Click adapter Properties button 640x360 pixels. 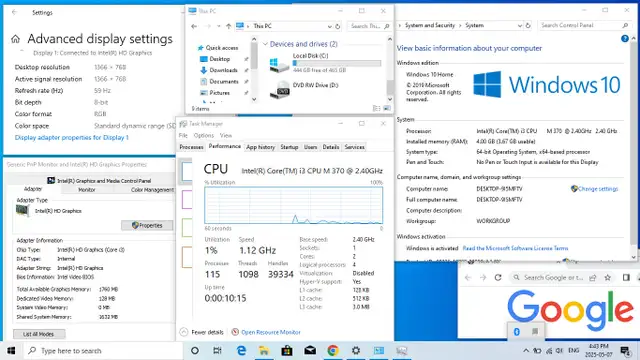pyautogui.click(x=147, y=225)
